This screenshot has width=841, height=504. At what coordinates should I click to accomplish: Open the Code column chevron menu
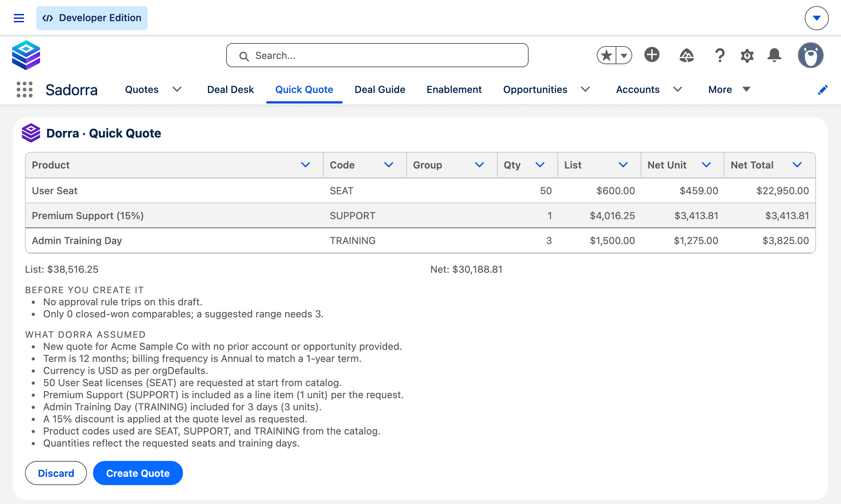coord(389,165)
